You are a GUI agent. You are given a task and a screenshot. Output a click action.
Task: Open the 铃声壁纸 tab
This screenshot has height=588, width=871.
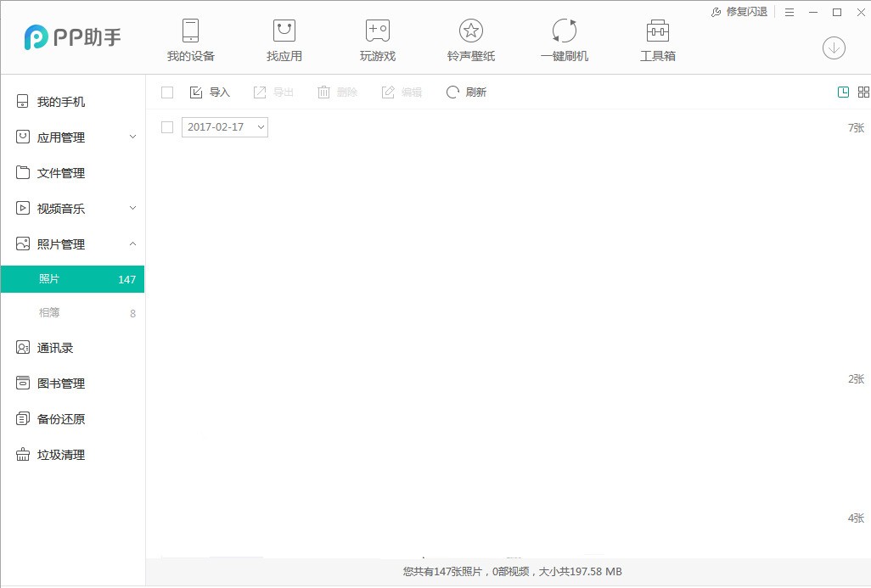(471, 41)
